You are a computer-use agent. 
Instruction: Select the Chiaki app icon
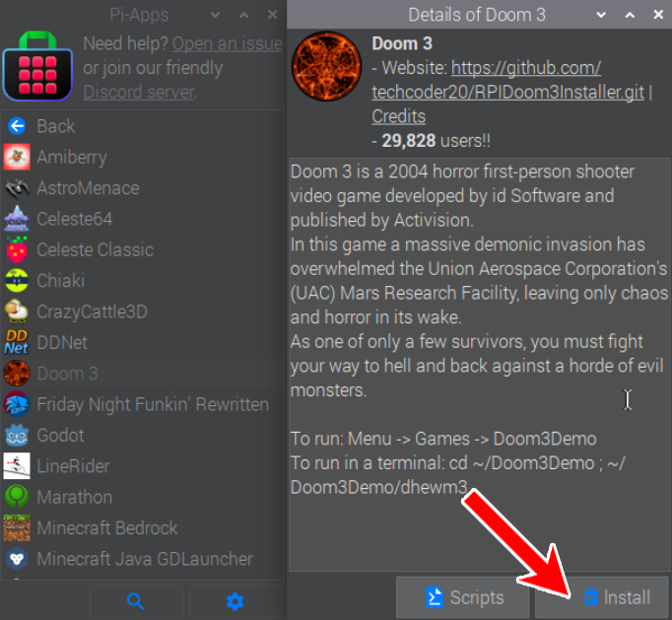click(17, 281)
